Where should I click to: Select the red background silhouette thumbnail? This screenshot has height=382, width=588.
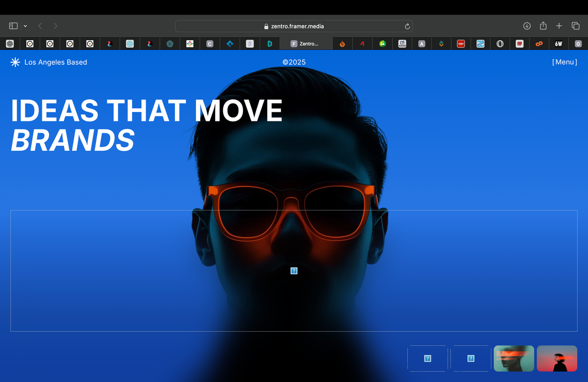coord(557,359)
